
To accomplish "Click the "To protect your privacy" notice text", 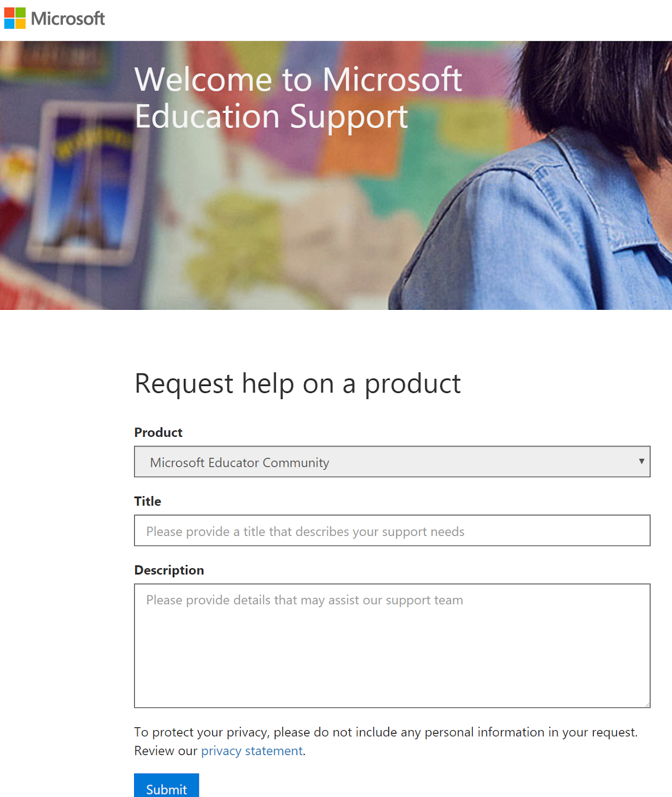I will (x=386, y=732).
